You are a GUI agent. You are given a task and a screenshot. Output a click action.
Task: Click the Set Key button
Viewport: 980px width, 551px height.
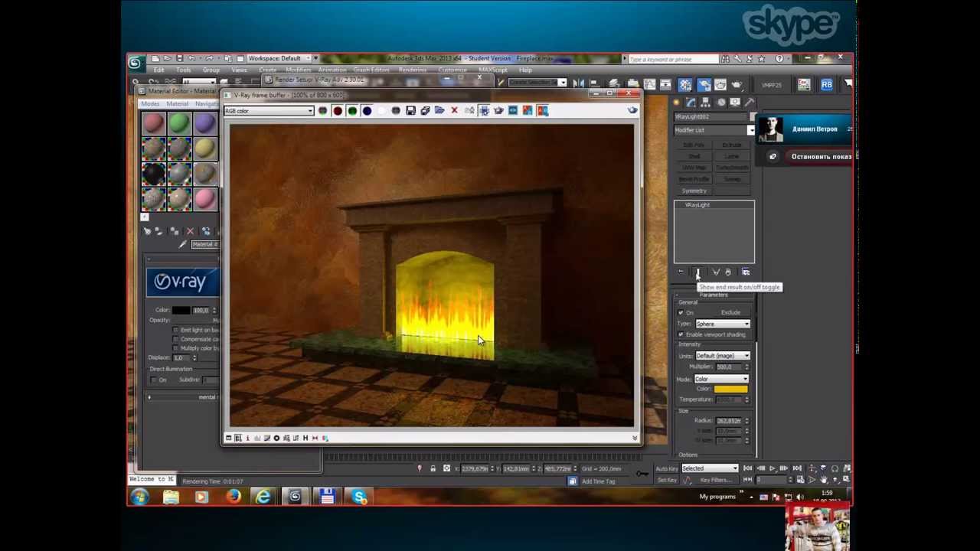point(667,480)
